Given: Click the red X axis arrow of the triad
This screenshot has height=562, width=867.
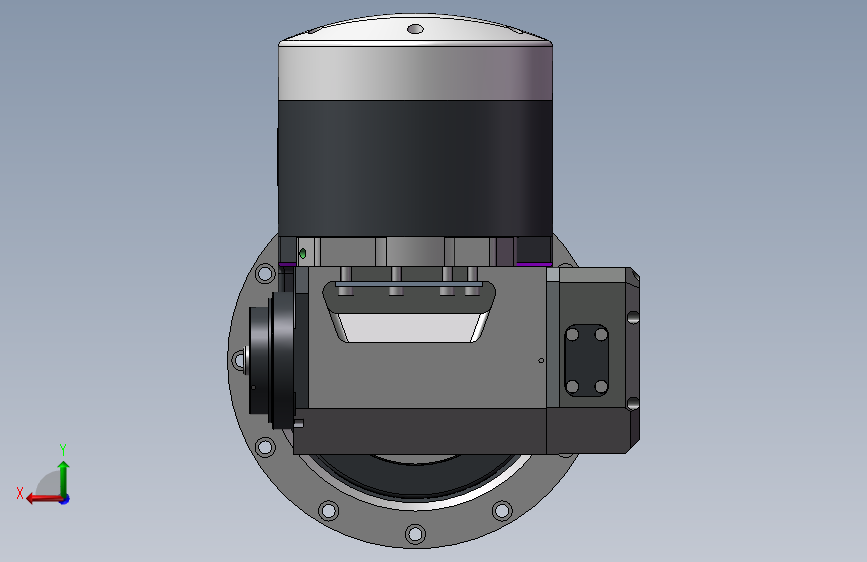Looking at the screenshot, I should coord(45,499).
